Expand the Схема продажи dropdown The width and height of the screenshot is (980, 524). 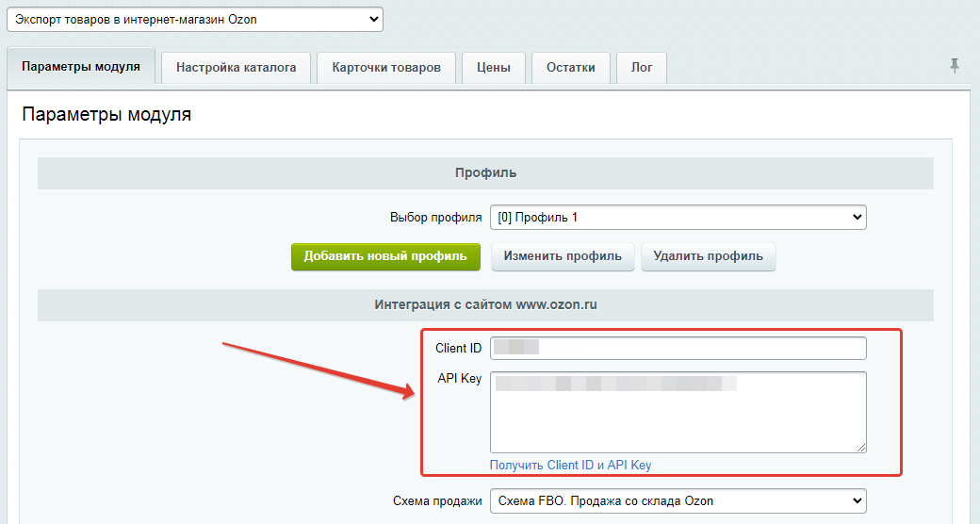pyautogui.click(x=678, y=500)
